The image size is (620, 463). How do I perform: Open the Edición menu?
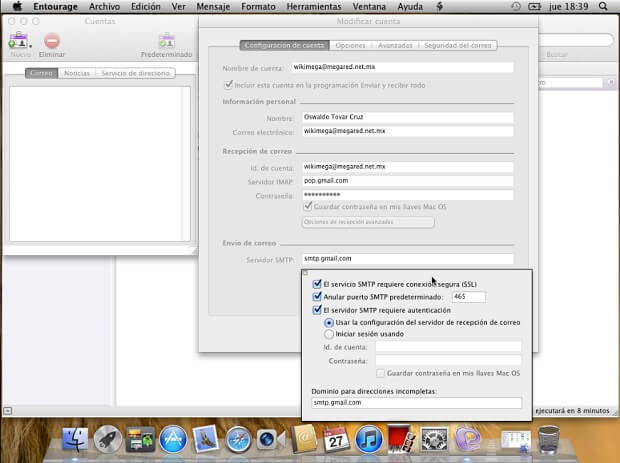(x=146, y=6)
